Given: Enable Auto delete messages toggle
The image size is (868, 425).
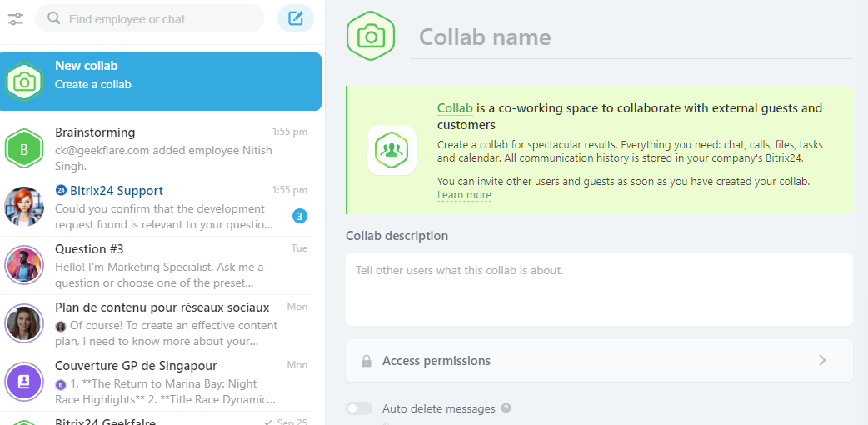Looking at the screenshot, I should [359, 408].
